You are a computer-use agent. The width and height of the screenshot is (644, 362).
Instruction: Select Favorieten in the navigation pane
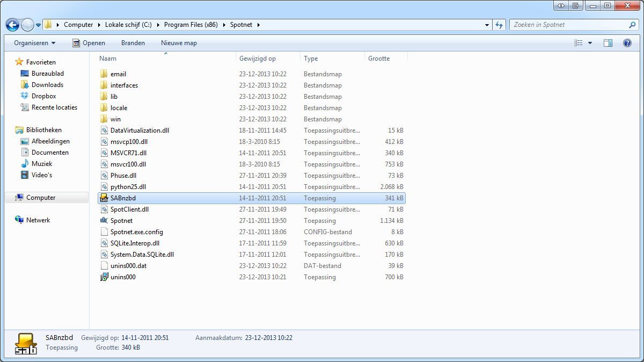point(41,62)
